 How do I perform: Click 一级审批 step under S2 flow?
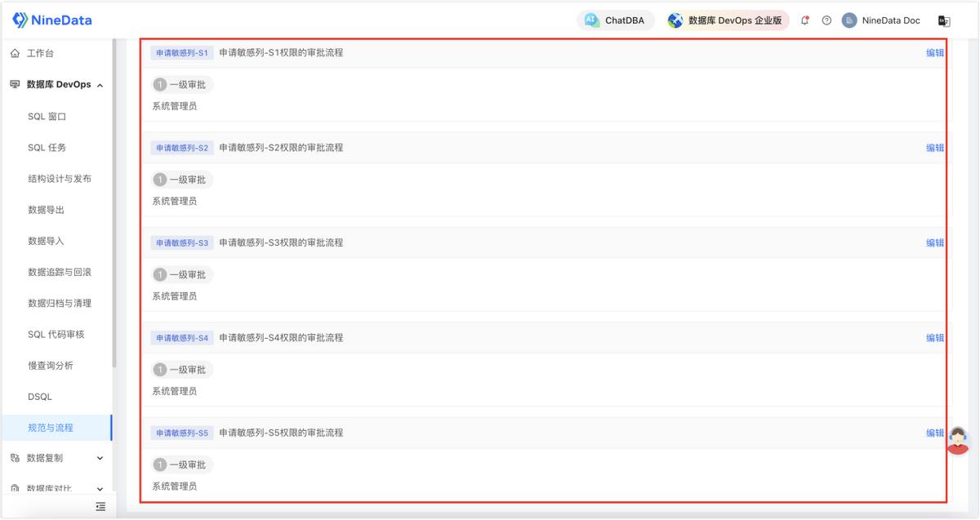pos(182,180)
